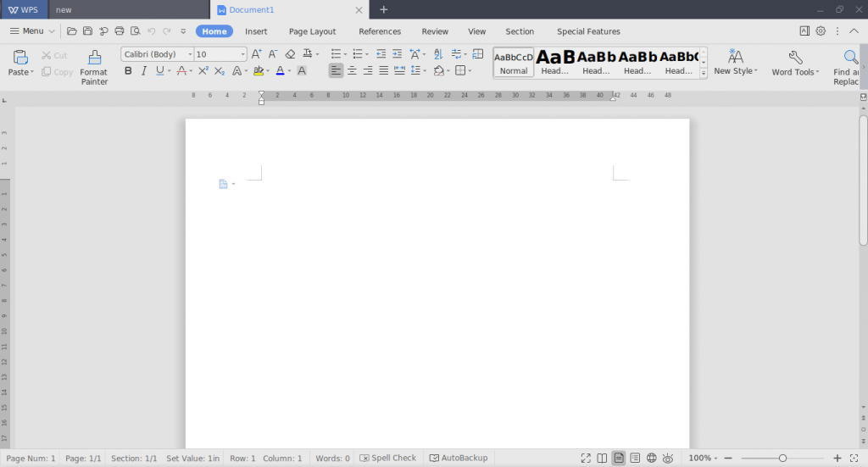Toggle Spell Check in status bar

point(388,459)
